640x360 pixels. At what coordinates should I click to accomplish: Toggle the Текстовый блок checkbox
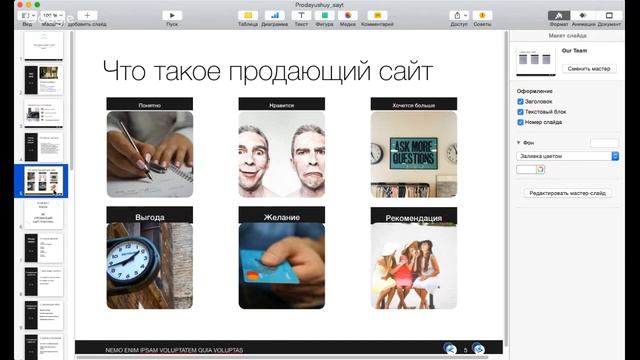[x=520, y=111]
